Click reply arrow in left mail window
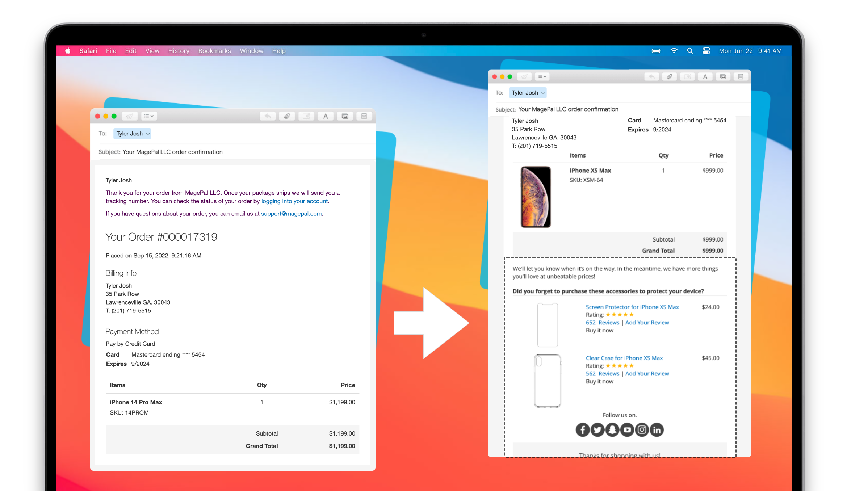Viewport: 868px width, 491px height. 268,116
